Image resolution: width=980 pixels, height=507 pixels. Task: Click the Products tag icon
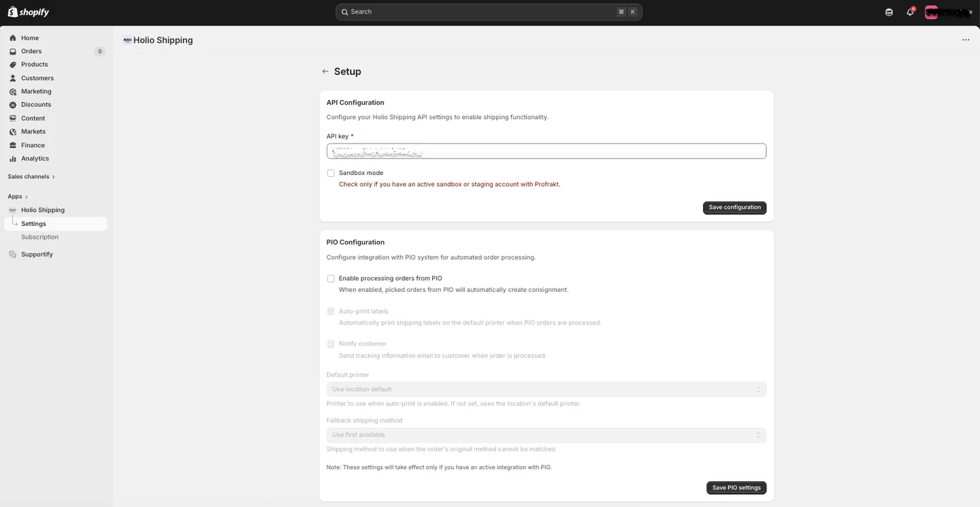coord(12,65)
